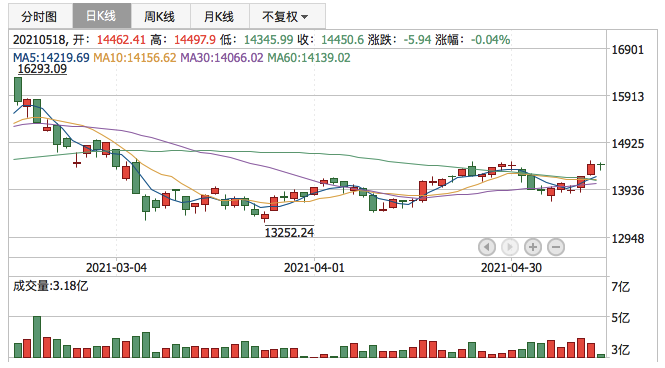The width and height of the screenshot is (665, 368).
Task: Click the MA10:14156.62 indicator label
Action: tap(134, 58)
